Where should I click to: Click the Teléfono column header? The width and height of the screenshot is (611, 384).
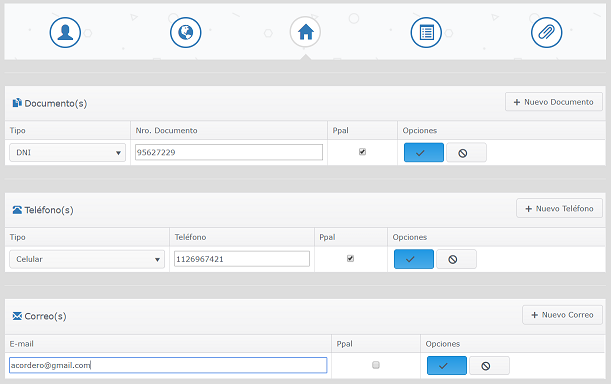point(190,237)
